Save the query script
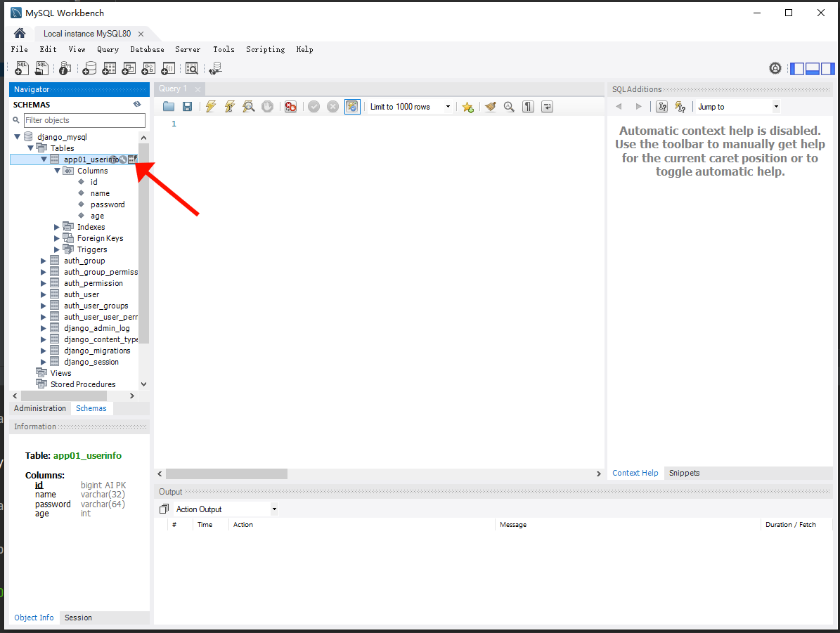Screen dimensions: 840x633 (188, 107)
